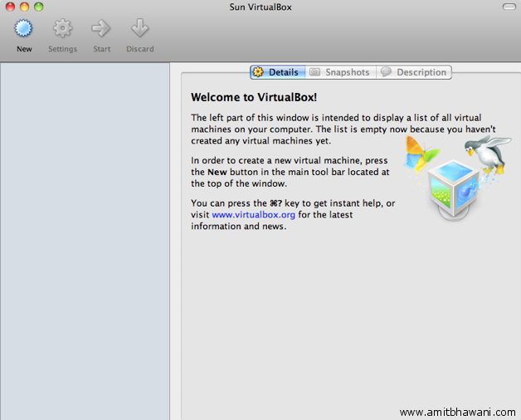The width and height of the screenshot is (521, 420).
Task: Click the yellow minimize window button
Action: click(24, 7)
